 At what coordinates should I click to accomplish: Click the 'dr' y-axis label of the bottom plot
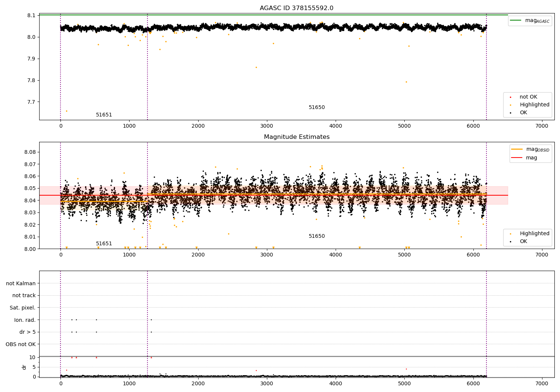coord(24,367)
